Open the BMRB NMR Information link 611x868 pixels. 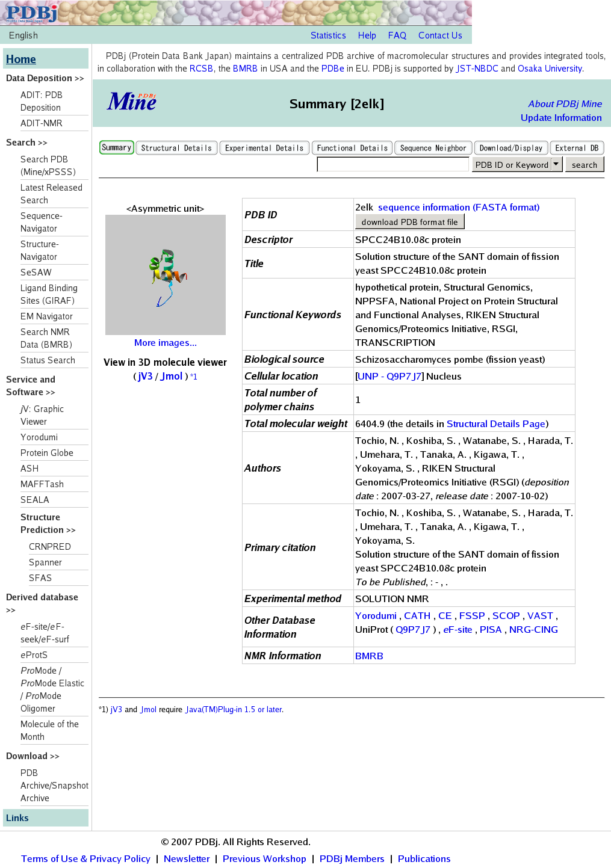click(x=369, y=656)
